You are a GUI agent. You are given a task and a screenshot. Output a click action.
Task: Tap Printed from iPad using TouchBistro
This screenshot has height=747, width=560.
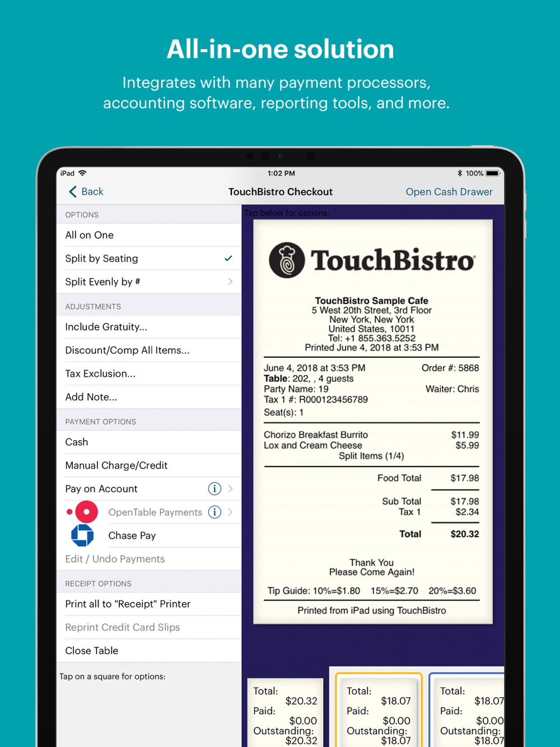(372, 611)
